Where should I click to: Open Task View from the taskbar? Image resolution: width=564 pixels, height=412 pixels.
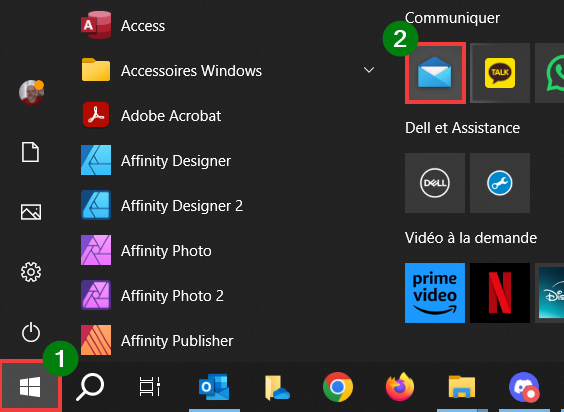[x=150, y=387]
